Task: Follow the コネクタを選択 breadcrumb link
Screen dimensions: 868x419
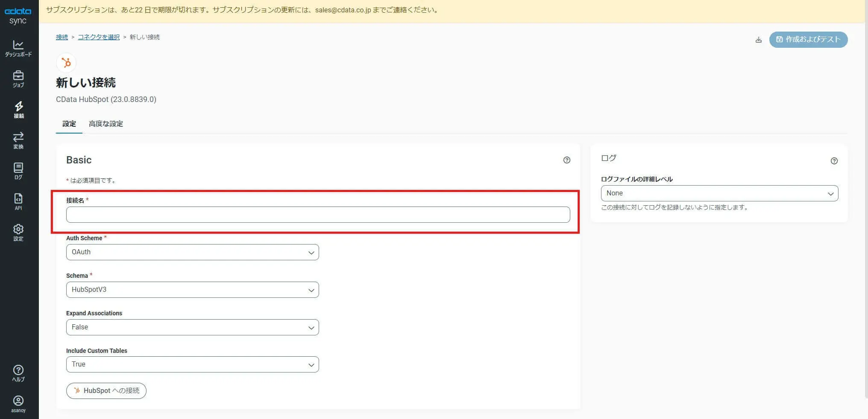Action: pyautogui.click(x=99, y=37)
